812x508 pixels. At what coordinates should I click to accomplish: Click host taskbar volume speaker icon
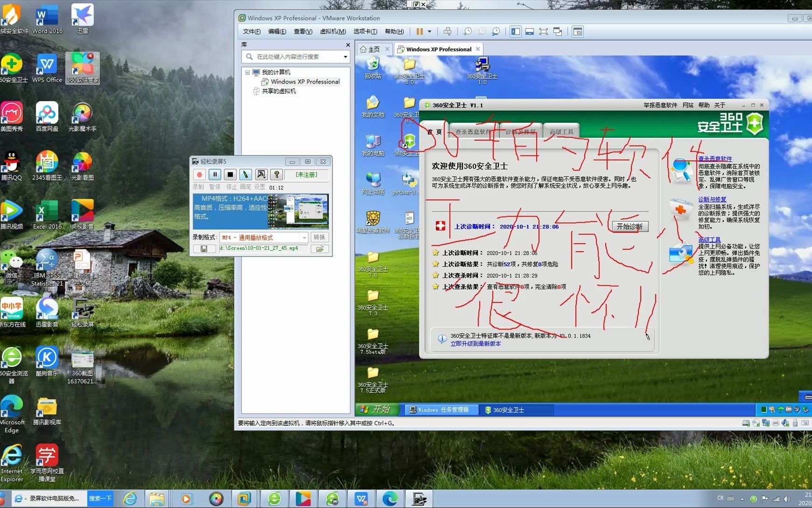point(787,499)
